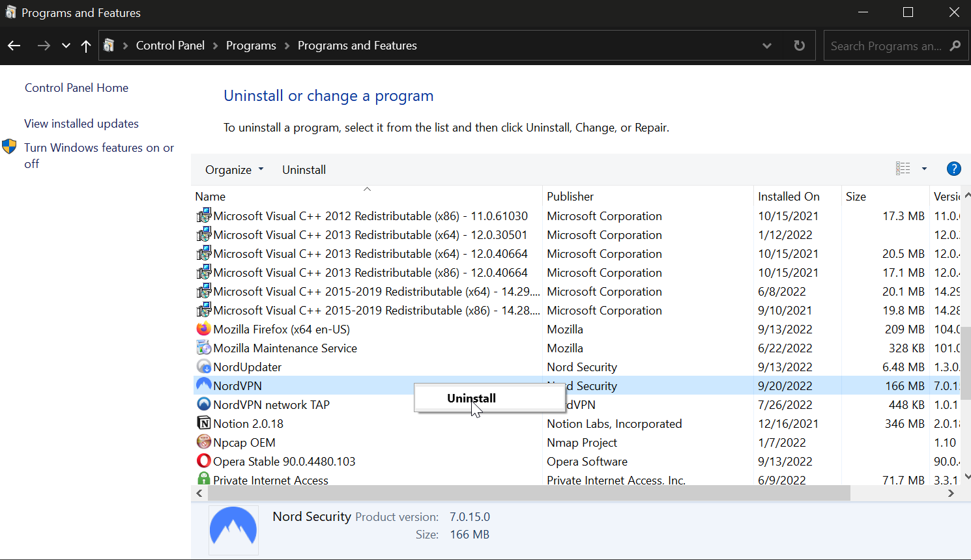
Task: Click the NordUpdater icon
Action: pyautogui.click(x=204, y=367)
